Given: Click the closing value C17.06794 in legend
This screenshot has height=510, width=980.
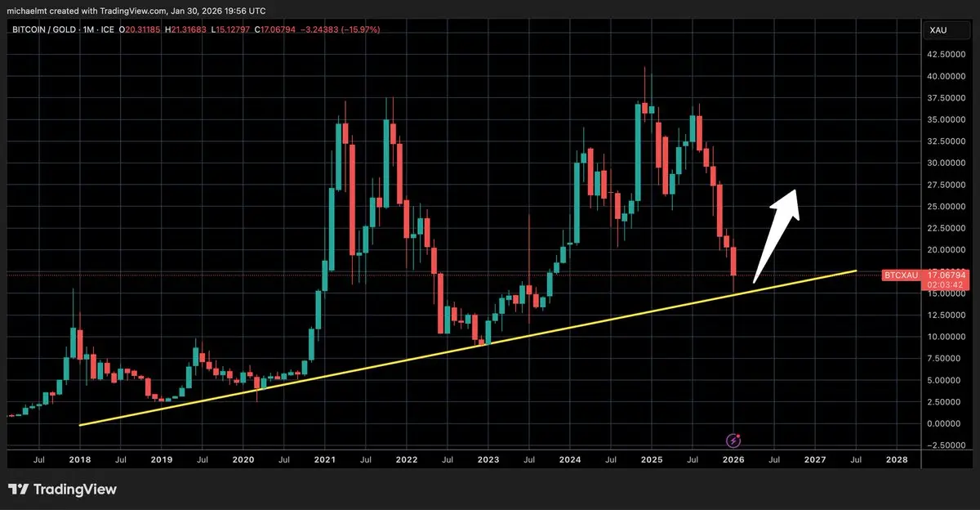Looking at the screenshot, I should pos(278,29).
